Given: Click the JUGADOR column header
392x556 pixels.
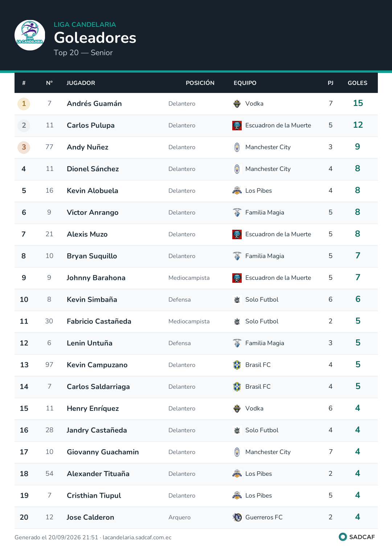Looking at the screenshot, I should tap(81, 83).
